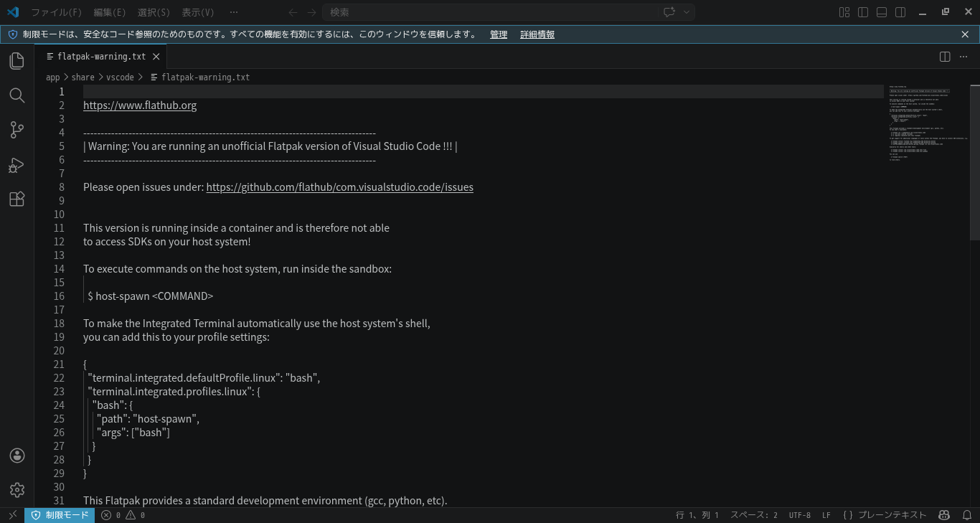Click the '$ host-spawn <COMMAND>' line
This screenshot has height=523, width=980.
click(x=151, y=296)
